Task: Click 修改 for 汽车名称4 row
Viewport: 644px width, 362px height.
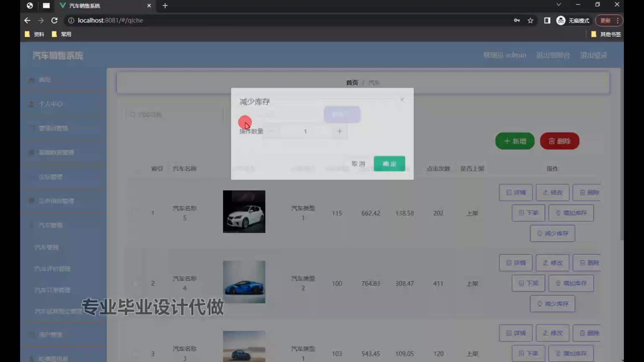Action: pos(552,263)
